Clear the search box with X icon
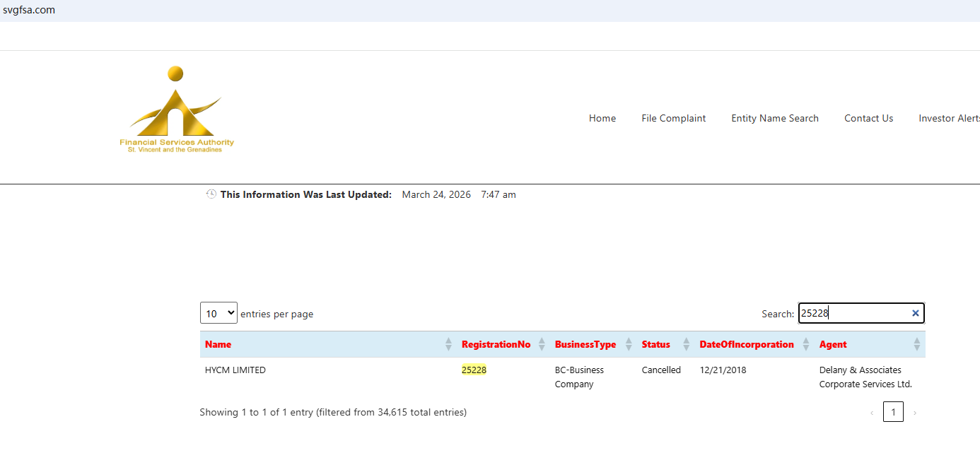 (915, 313)
